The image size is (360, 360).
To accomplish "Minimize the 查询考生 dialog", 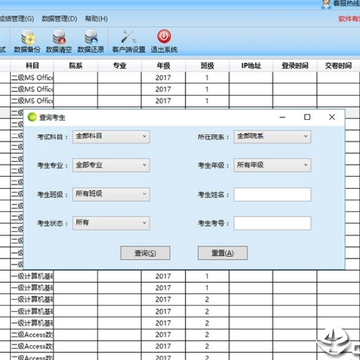I will pos(283,117).
